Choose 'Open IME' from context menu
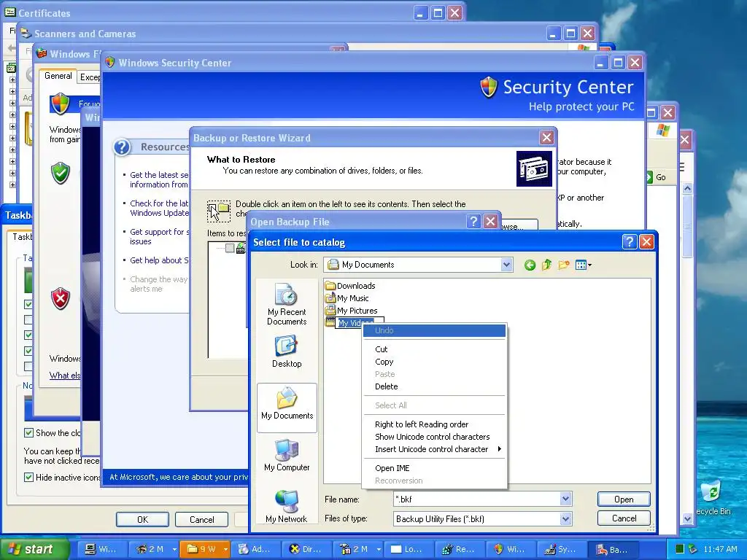747x560 pixels. coord(434,468)
